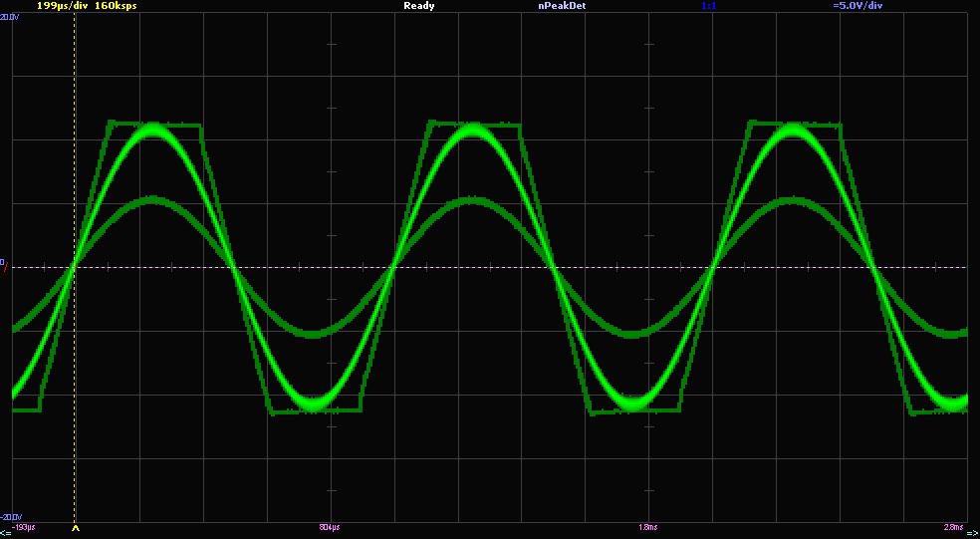Open the 5.0V/div vertical scale setting
Screen dimensions: 980x539
pos(857,6)
